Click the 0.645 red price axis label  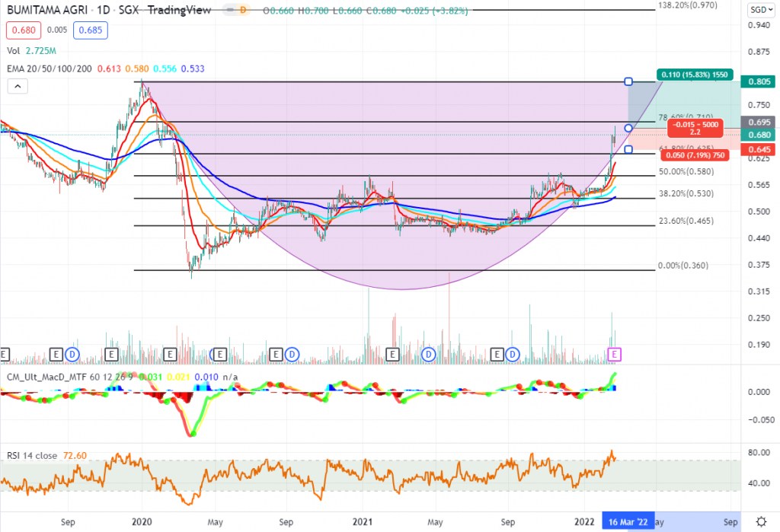[759, 149]
